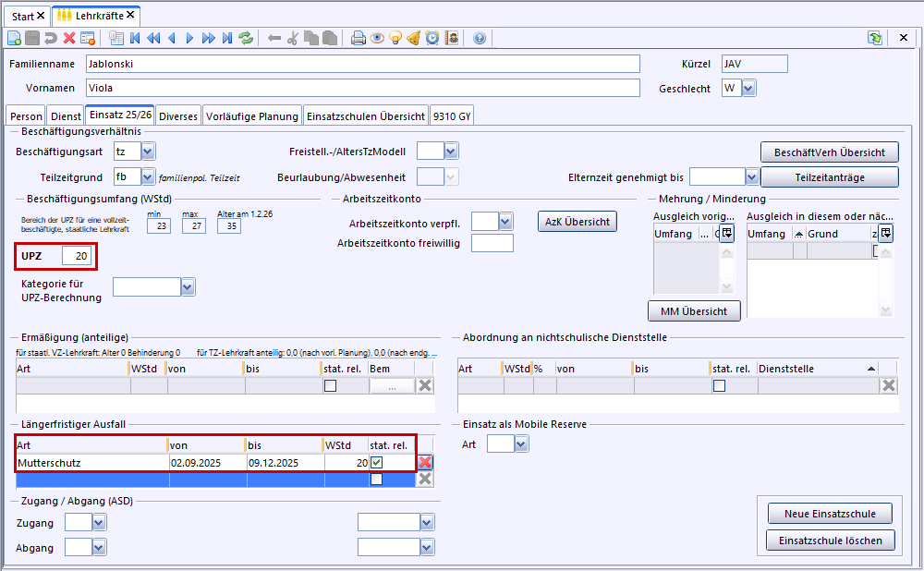Remove the Mutterschutz row with red X
The height and width of the screenshot is (571, 924).
click(x=425, y=463)
